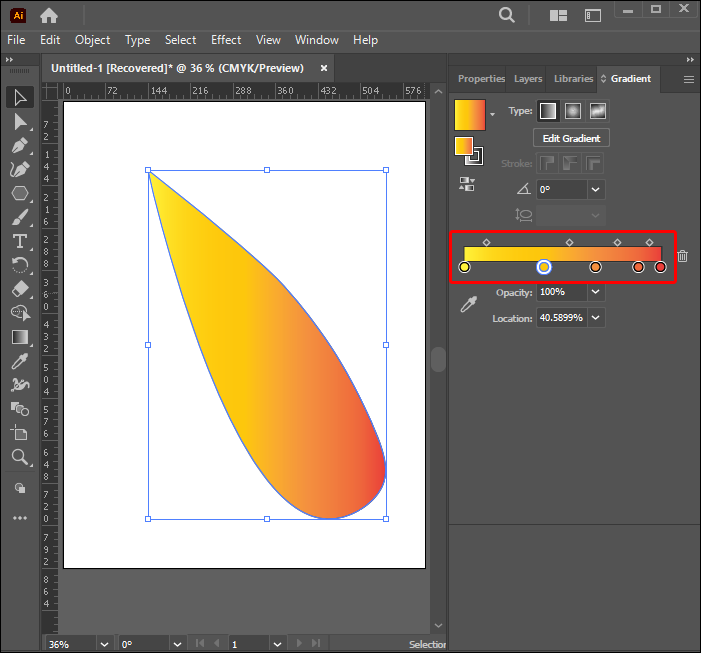Activate the Gradient tool in toolbar
The width and height of the screenshot is (701, 653).
click(x=20, y=337)
